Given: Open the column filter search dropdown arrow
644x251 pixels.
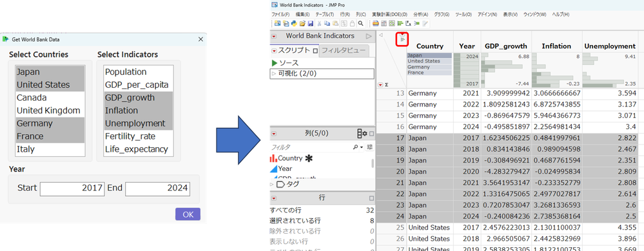Looking at the screenshot, I should pyautogui.click(x=362, y=147).
